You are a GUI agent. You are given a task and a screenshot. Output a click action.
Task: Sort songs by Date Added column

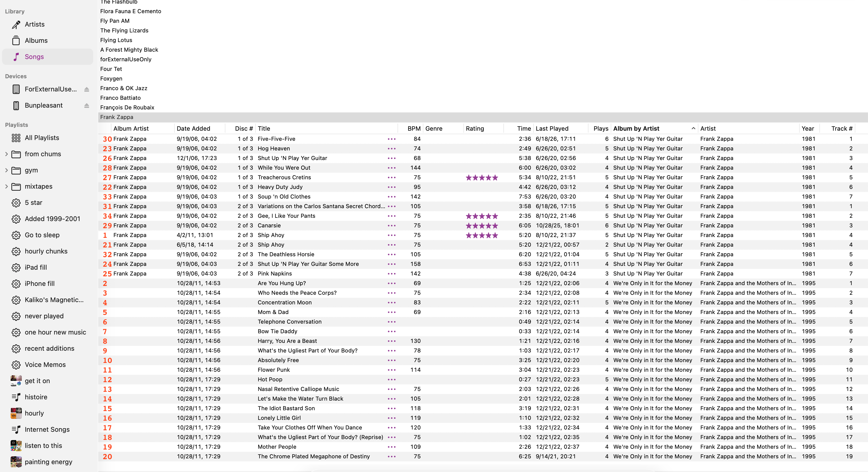[x=200, y=128]
